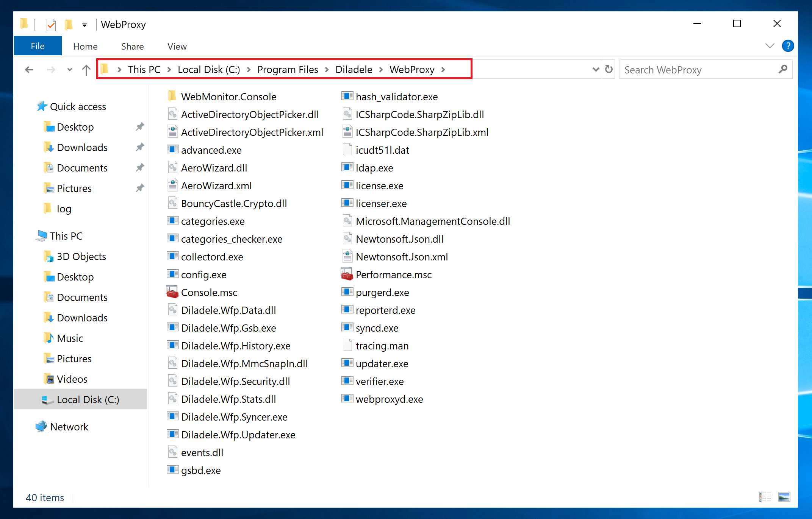Select the Newtonsoft.Json.xml icon

tap(347, 256)
